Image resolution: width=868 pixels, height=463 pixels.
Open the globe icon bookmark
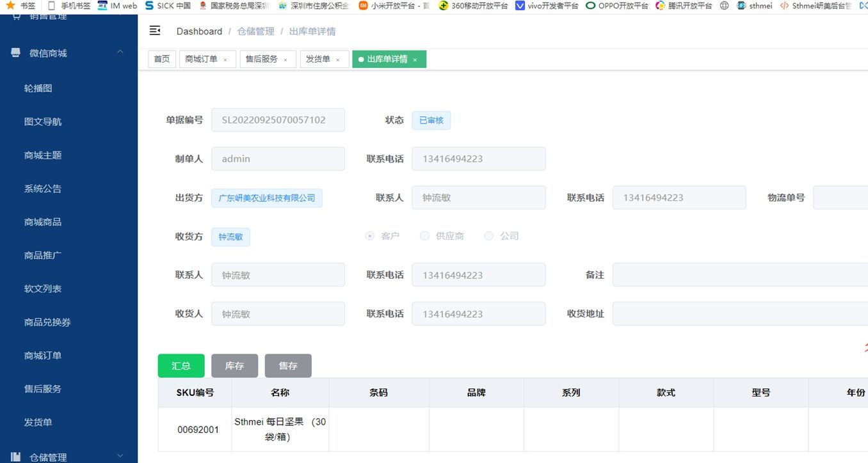(724, 6)
